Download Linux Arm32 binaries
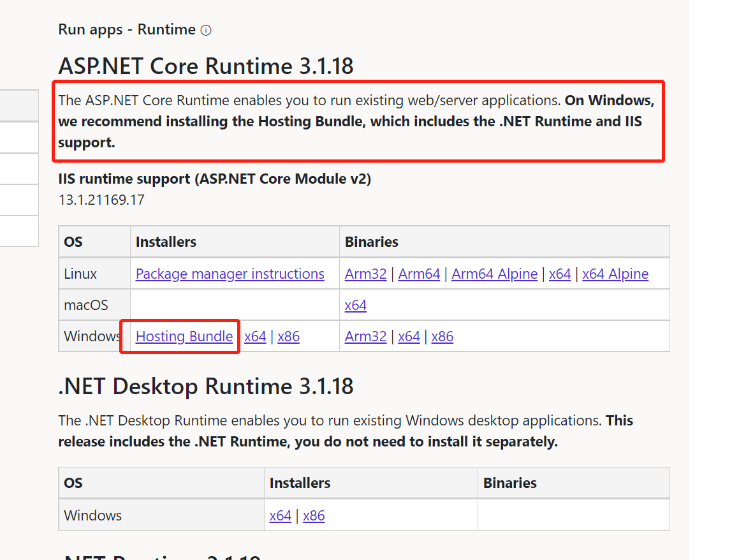This screenshot has width=746, height=560. 365,274
